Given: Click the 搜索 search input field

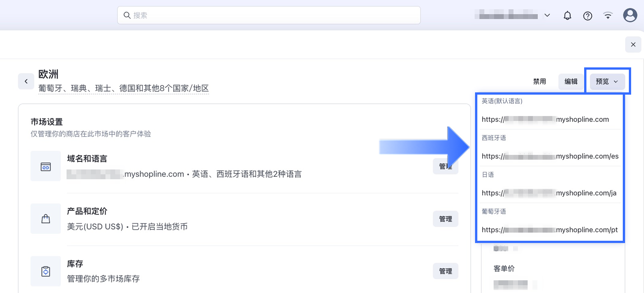Looking at the screenshot, I should (269, 16).
